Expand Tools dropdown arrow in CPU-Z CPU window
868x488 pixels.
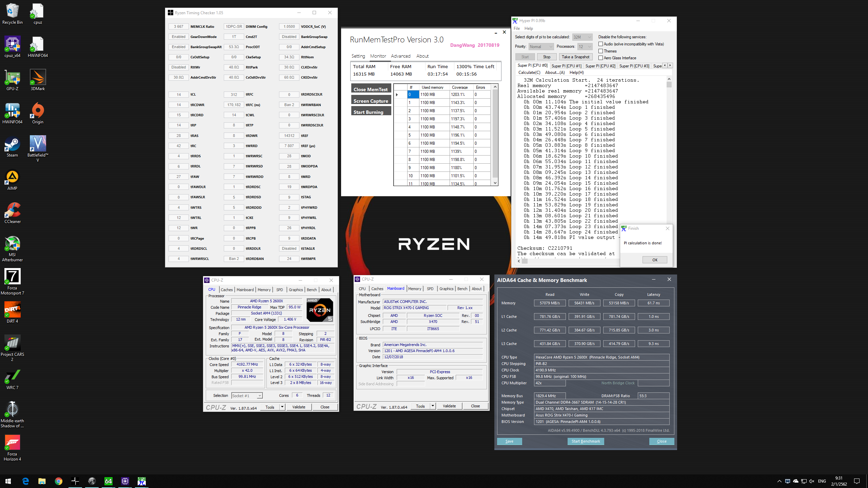tap(282, 407)
